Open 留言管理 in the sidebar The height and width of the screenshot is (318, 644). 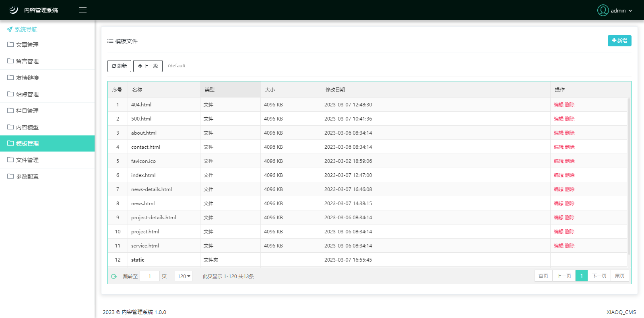(x=47, y=61)
